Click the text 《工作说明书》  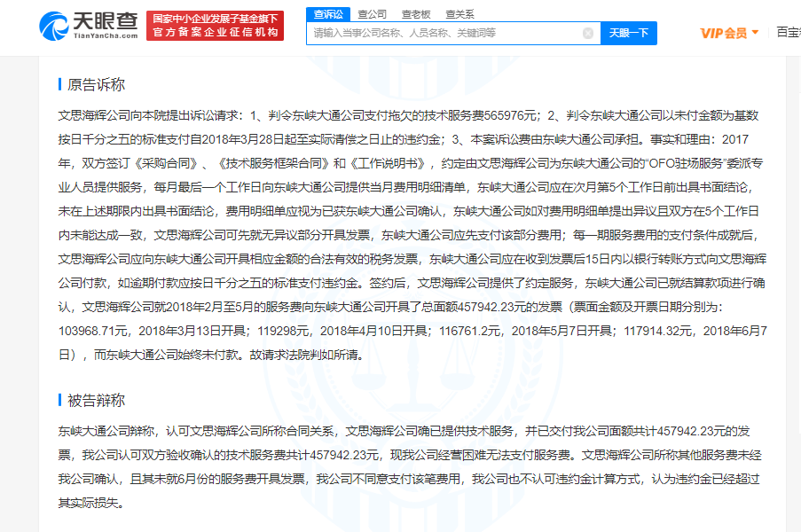coord(388,163)
